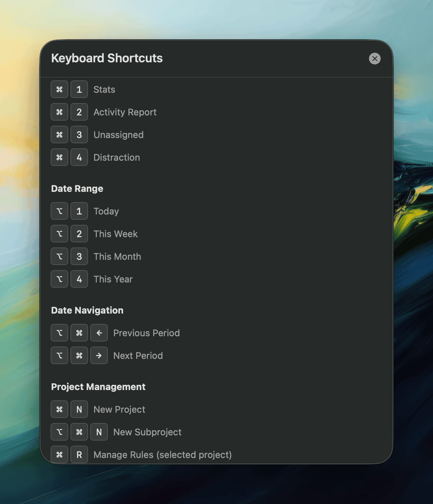
Task: Click the option key icon next to Today
Action: point(59,211)
